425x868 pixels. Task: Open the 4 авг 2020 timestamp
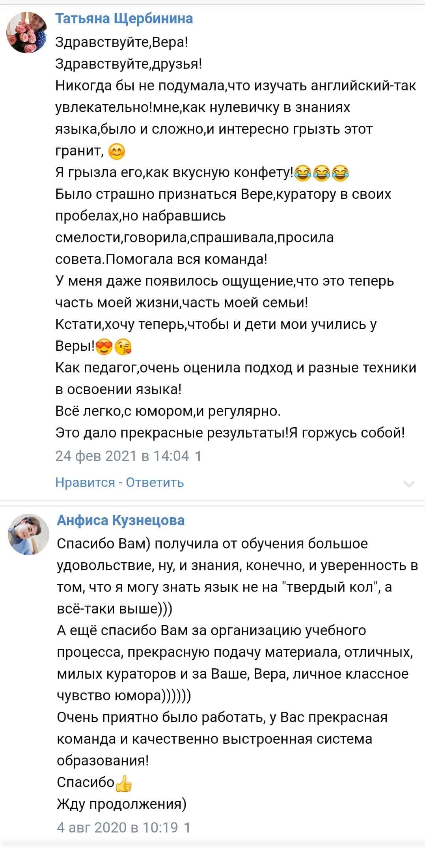click(117, 827)
